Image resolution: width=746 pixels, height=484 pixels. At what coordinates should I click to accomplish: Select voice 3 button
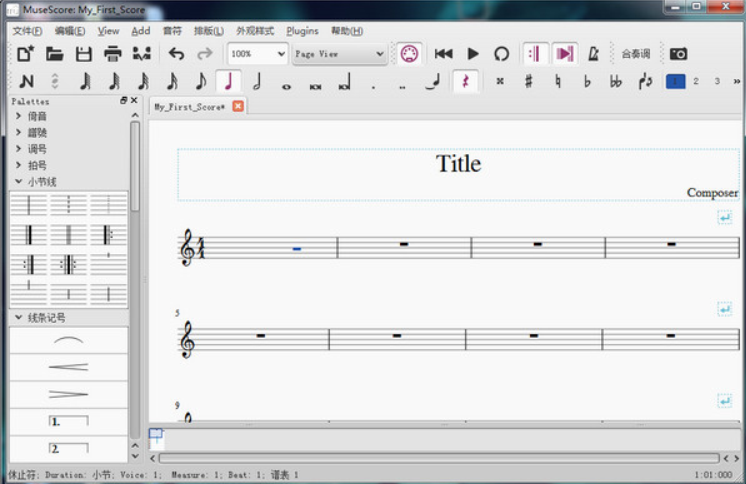[717, 81]
